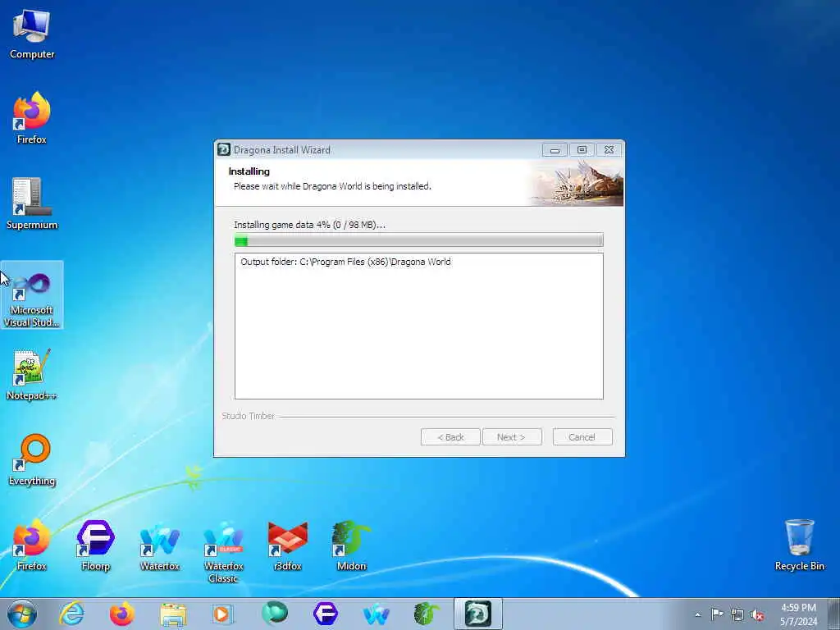Open the Action Center flag icon
The image size is (840, 630).
717,614
